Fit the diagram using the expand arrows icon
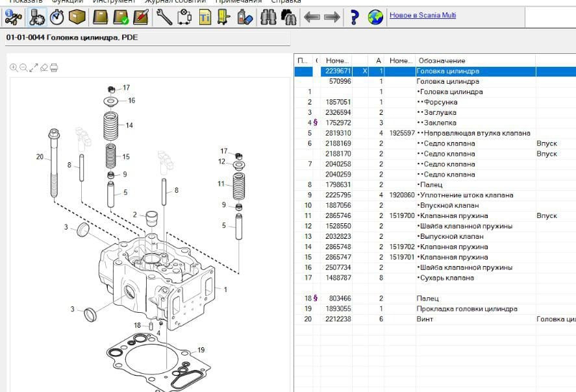This screenshot has height=392, width=576. (x=34, y=67)
